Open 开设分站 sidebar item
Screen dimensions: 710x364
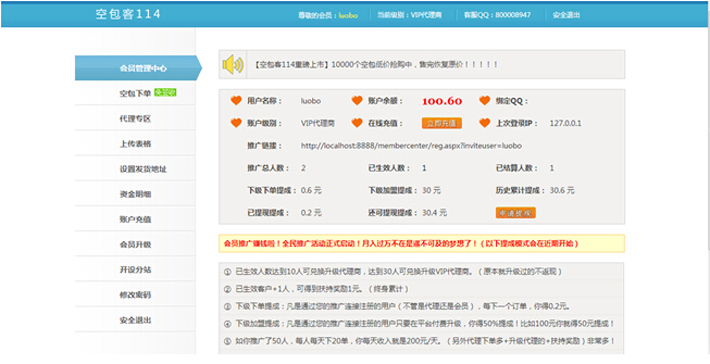(135, 270)
